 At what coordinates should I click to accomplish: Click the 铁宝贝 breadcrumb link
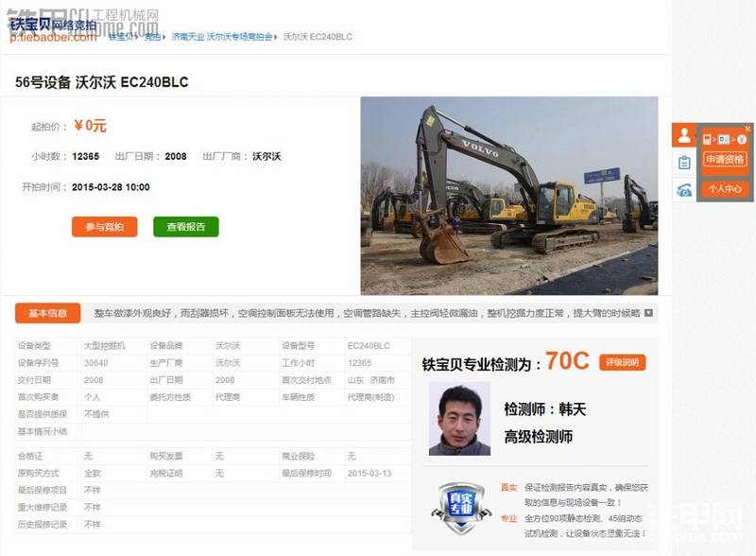[x=121, y=37]
